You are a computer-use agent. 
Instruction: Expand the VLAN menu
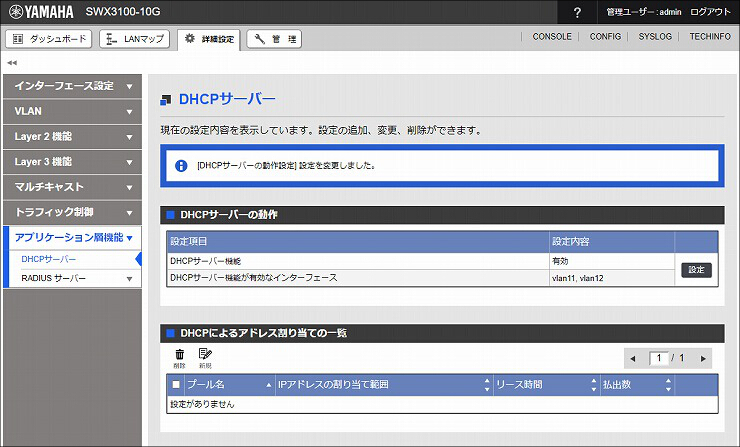[x=72, y=111]
